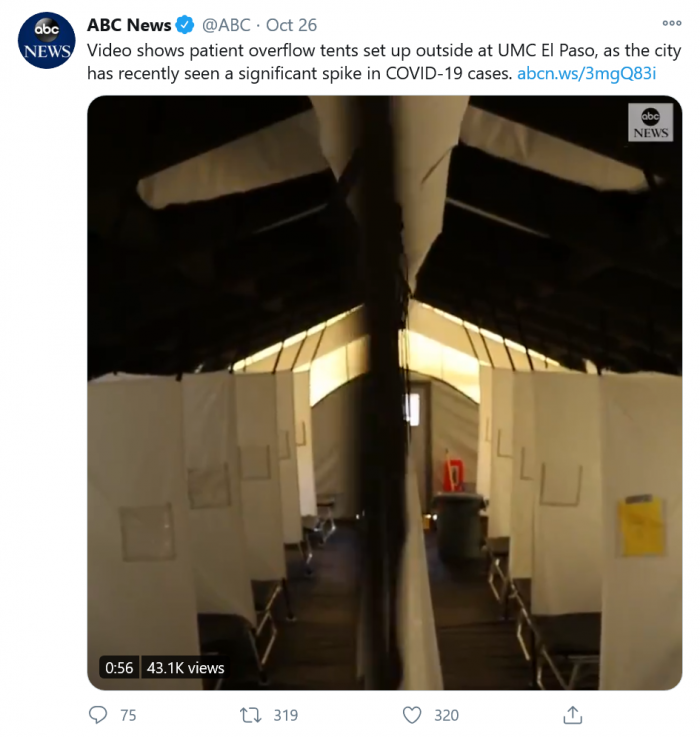Click the yellow notice in video frame
The width and height of the screenshot is (700, 737).
pos(641,526)
